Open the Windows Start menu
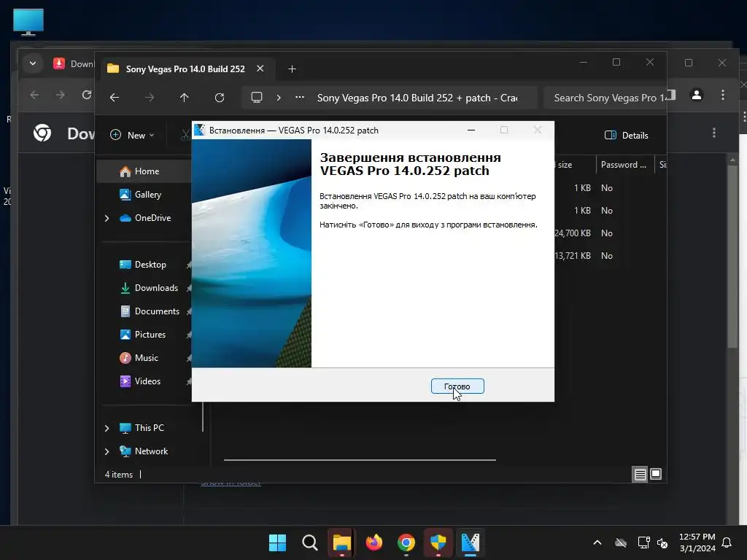Viewport: 747px width, 560px height. click(277, 542)
